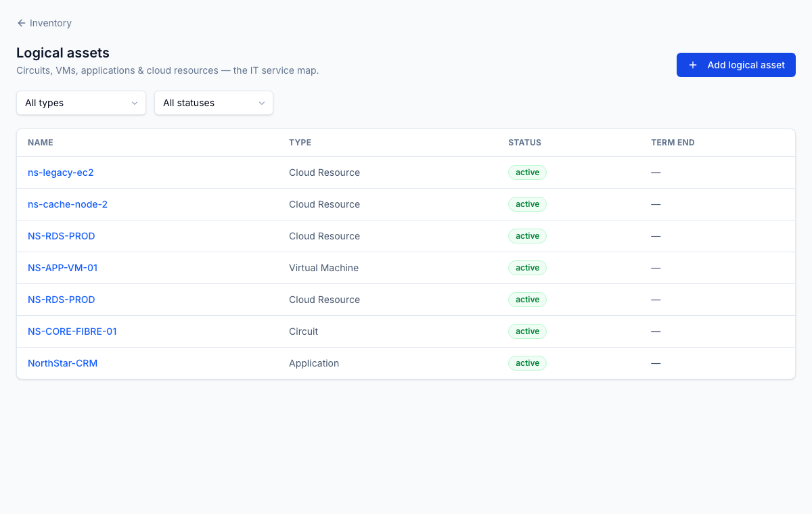Open the ns-legacy-ec2 asset

[61, 172]
